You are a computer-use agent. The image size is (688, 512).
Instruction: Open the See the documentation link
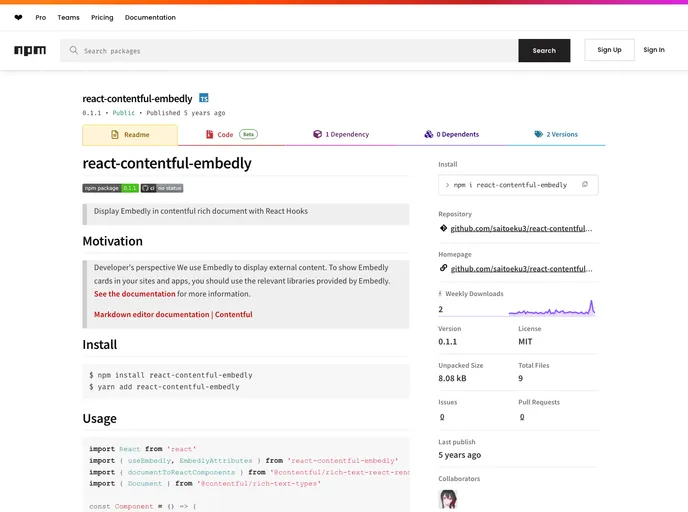pyautogui.click(x=135, y=294)
